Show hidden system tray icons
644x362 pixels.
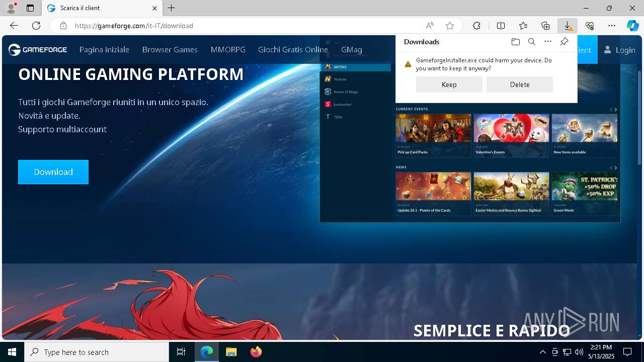pos(542,352)
